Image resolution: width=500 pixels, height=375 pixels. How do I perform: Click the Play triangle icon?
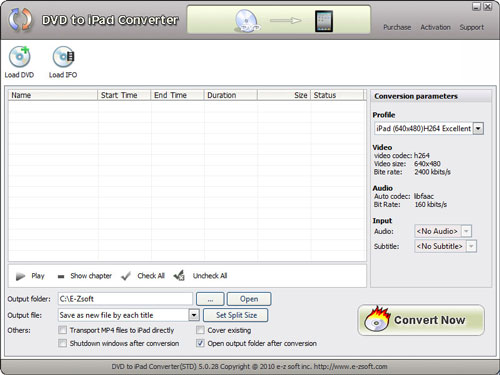click(x=21, y=276)
